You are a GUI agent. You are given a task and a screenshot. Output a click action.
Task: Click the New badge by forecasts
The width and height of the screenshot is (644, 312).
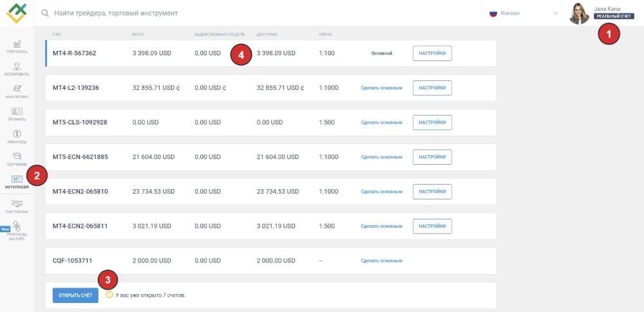(x=5, y=229)
